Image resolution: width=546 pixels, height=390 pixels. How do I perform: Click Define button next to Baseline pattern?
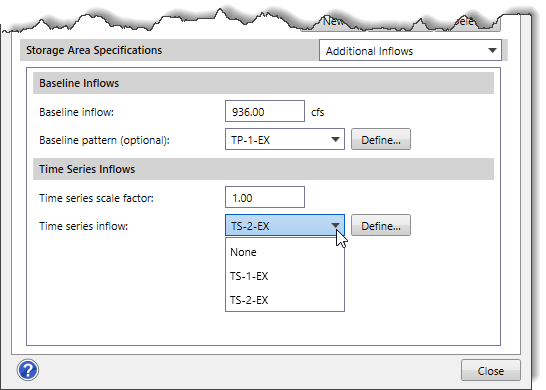click(381, 139)
